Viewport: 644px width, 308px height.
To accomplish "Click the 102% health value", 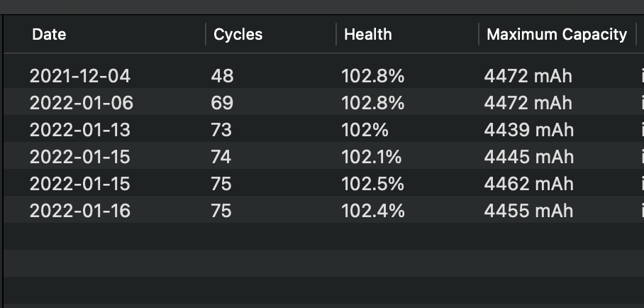I will tap(365, 130).
